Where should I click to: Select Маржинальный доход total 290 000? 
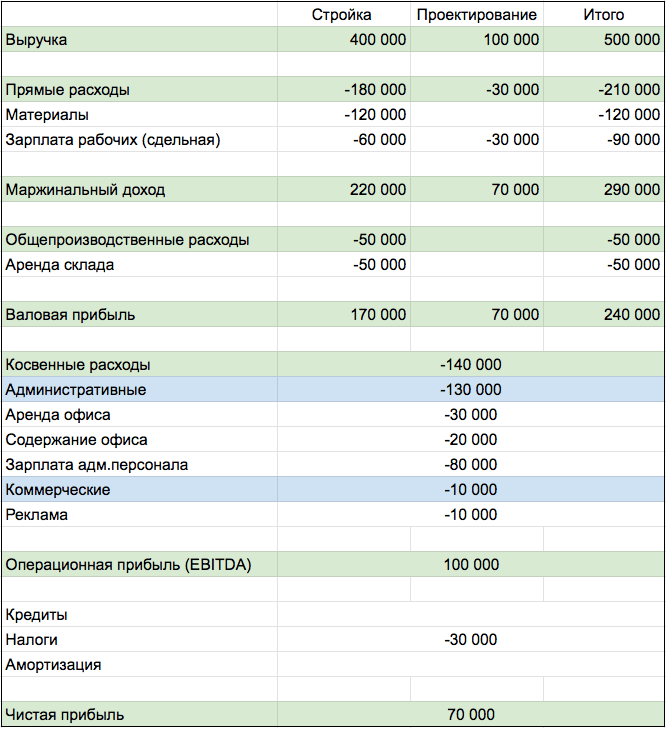(632, 190)
